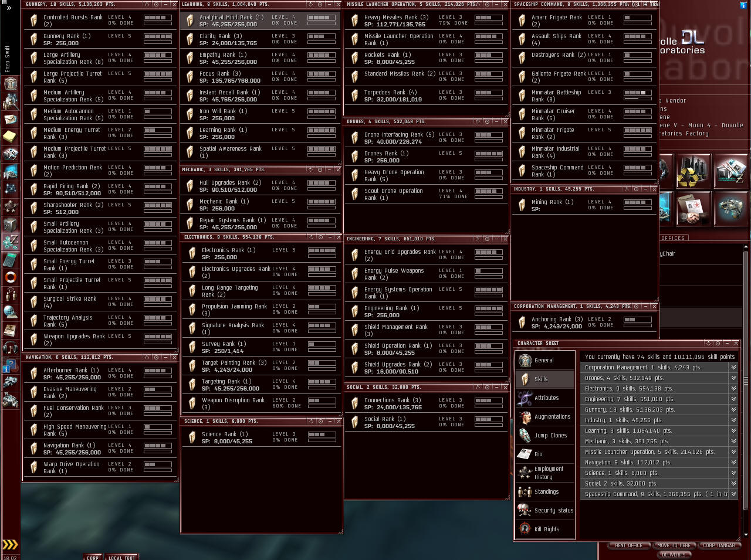The image size is (751, 560).
Task: Click the skill book icon for Clarity Rank (3)
Action: tap(190, 39)
